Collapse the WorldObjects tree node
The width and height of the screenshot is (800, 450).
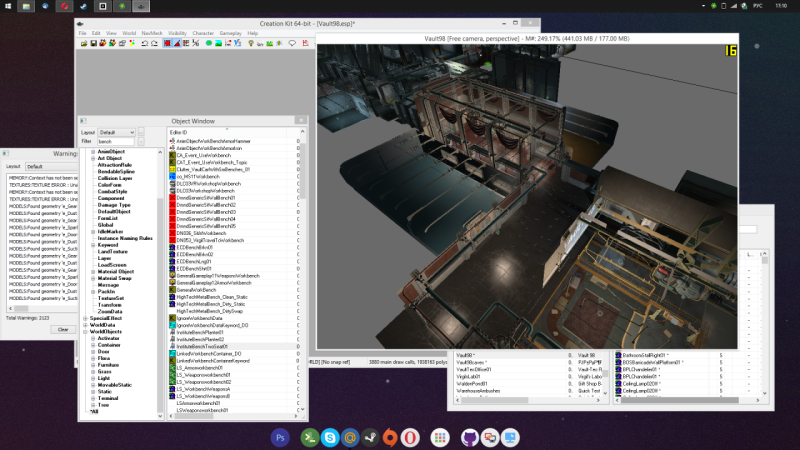click(85, 332)
